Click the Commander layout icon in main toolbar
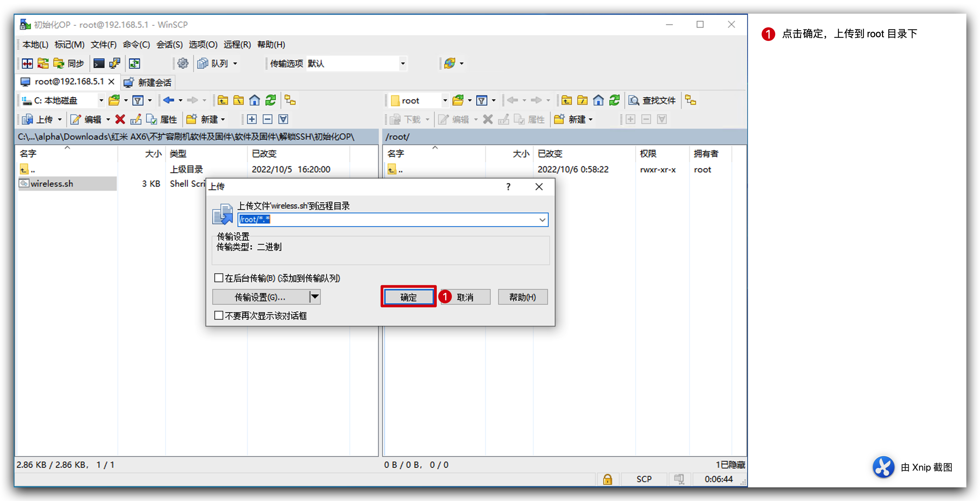 (27, 63)
